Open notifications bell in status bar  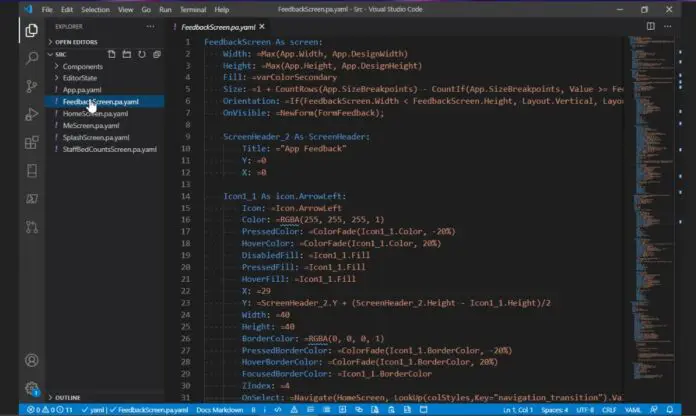pos(669,409)
